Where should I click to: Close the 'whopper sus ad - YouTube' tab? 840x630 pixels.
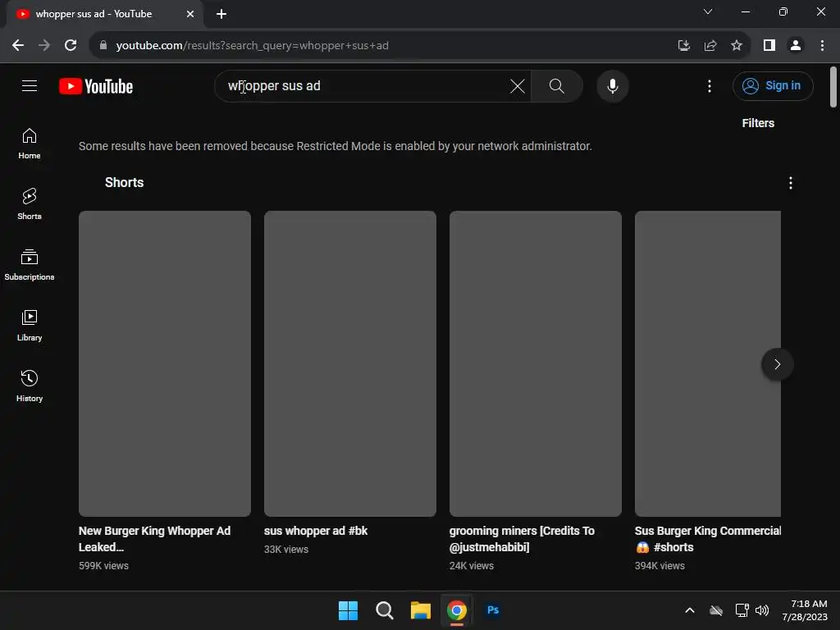190,14
